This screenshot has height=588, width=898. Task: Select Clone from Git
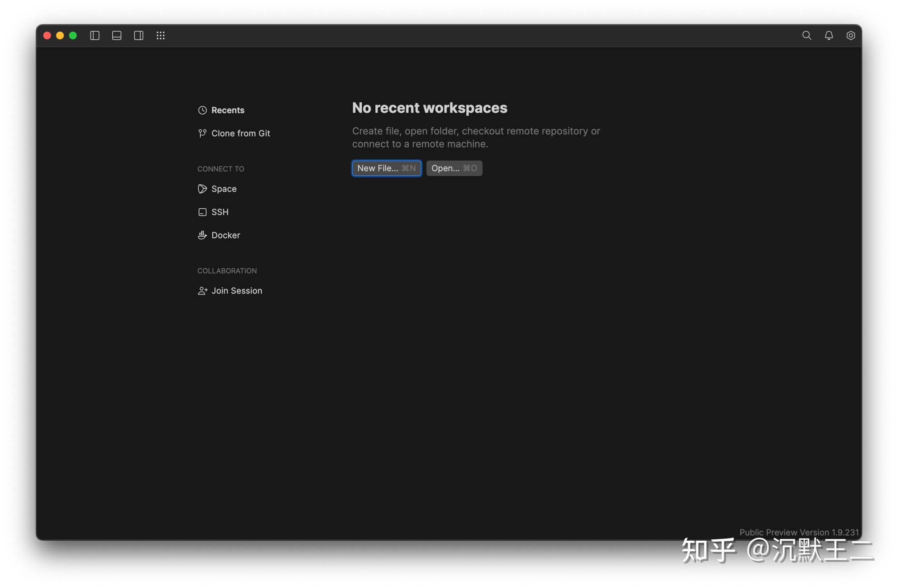pyautogui.click(x=234, y=133)
